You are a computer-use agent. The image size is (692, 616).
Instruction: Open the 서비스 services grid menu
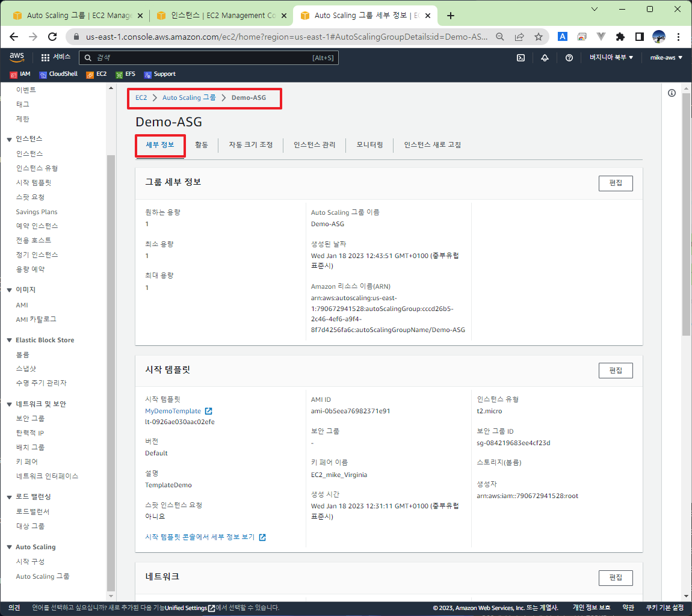tap(55, 57)
